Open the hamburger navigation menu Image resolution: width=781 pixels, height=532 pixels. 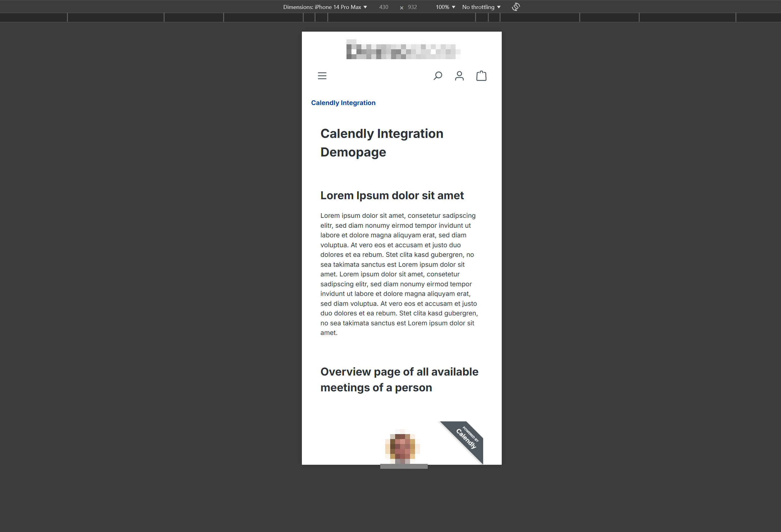click(x=322, y=76)
